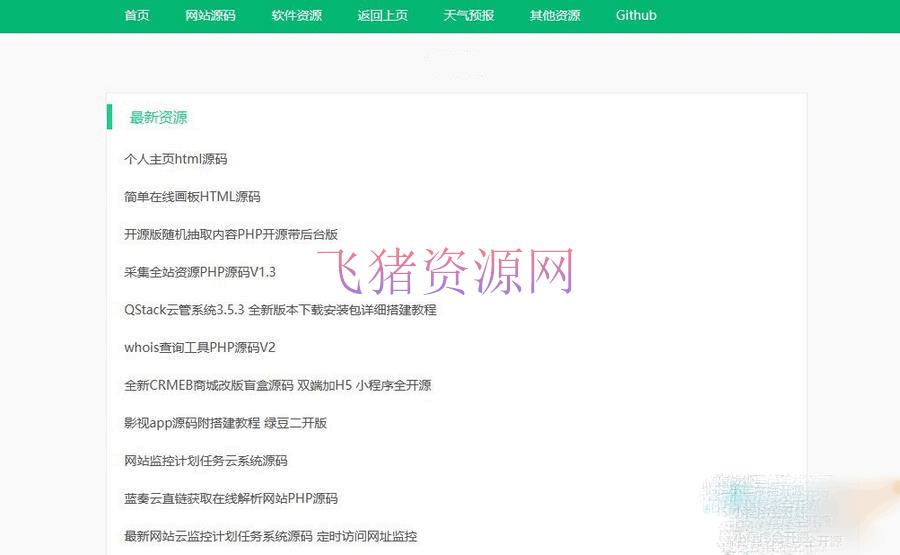Open 影视app源码附搭建教程 绿豆二开版 link
This screenshot has width=900, height=555.
click(226, 423)
